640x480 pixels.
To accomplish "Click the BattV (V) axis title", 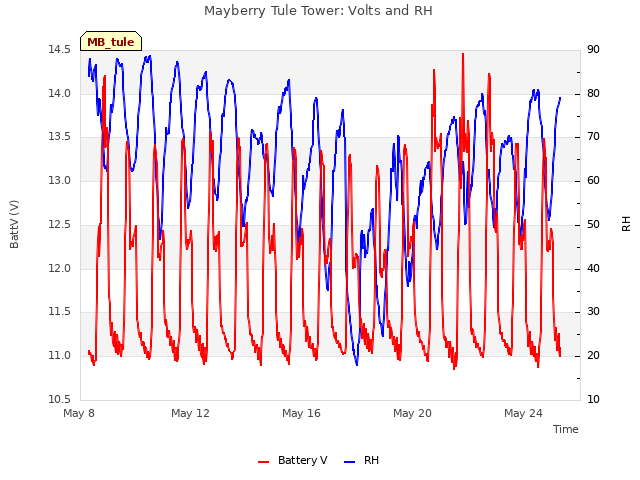I will [14, 224].
